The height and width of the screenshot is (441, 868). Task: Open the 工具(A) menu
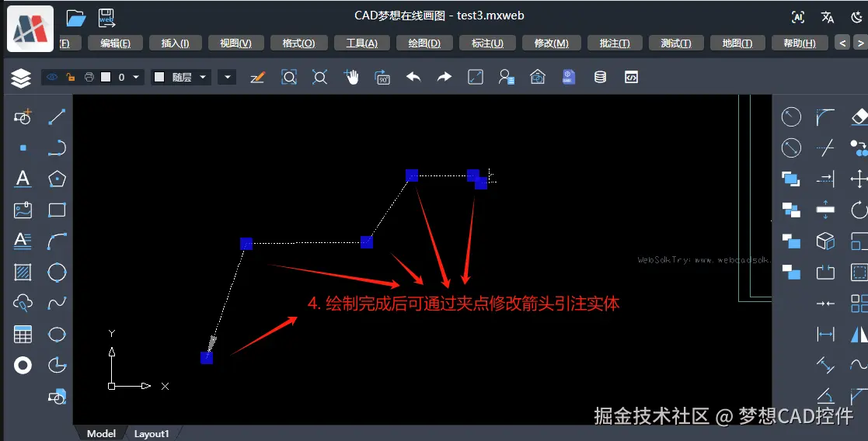pos(362,43)
